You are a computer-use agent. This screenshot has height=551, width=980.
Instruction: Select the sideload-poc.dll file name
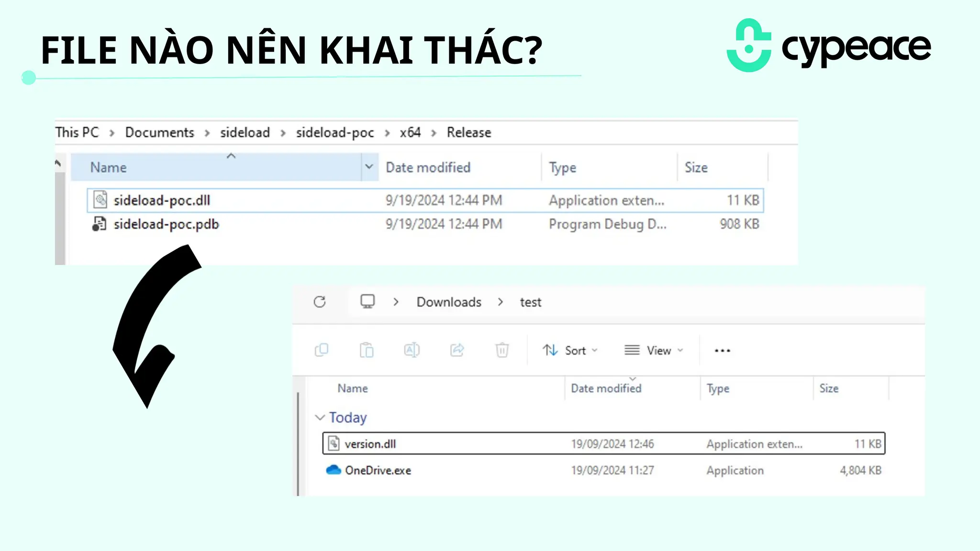[162, 200]
